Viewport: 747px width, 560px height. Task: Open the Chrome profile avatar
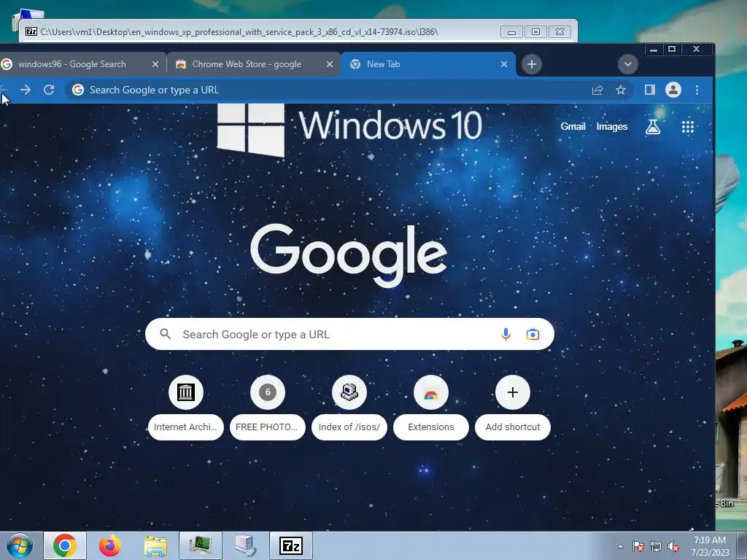click(673, 90)
